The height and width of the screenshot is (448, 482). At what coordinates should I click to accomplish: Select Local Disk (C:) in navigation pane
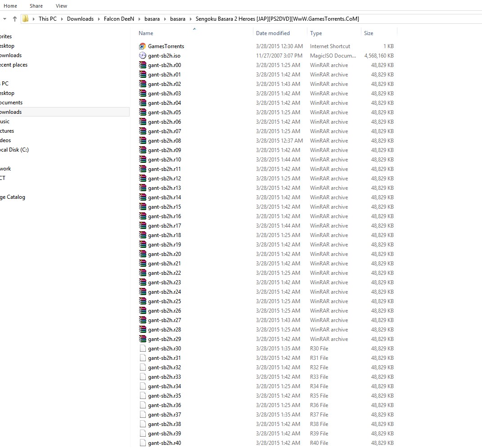coord(14,150)
